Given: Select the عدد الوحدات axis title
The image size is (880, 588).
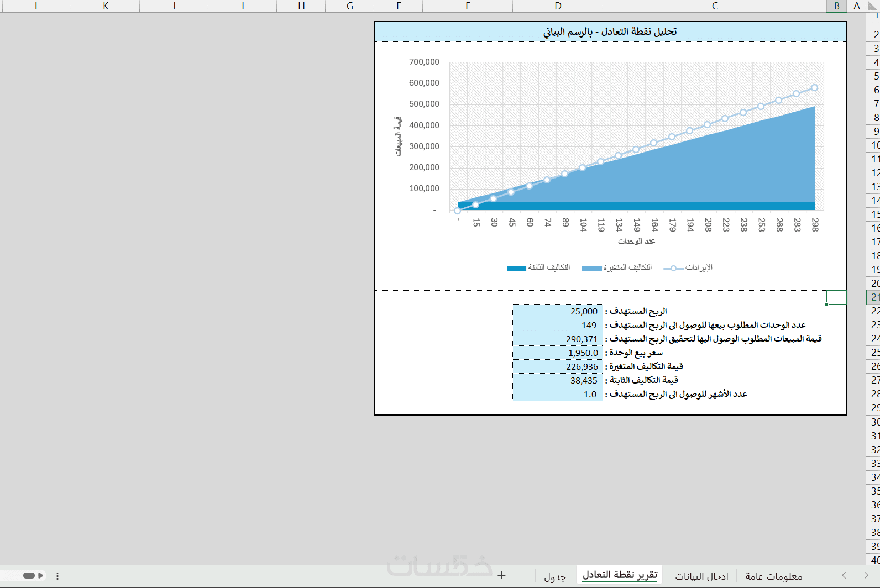Looking at the screenshot, I should pyautogui.click(x=637, y=242).
